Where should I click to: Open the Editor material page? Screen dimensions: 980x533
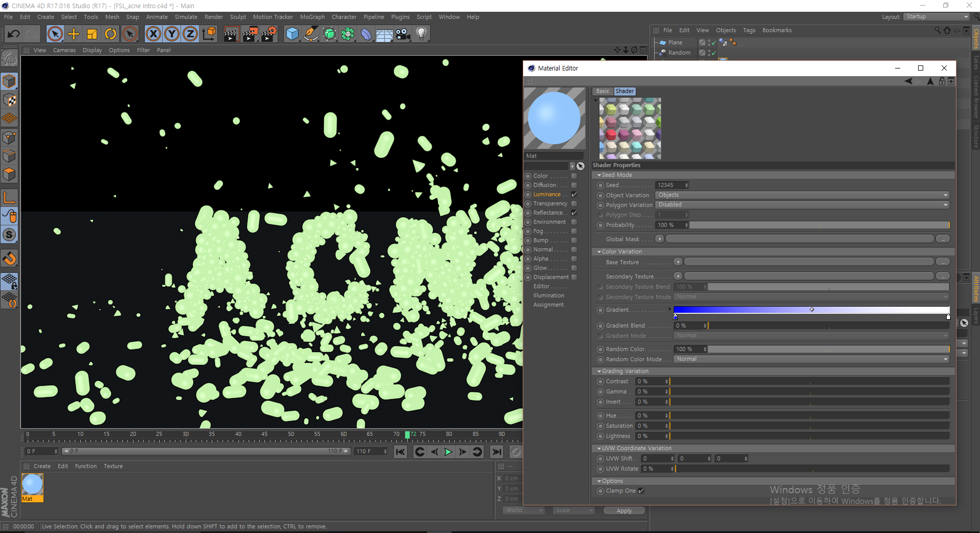pyautogui.click(x=542, y=287)
